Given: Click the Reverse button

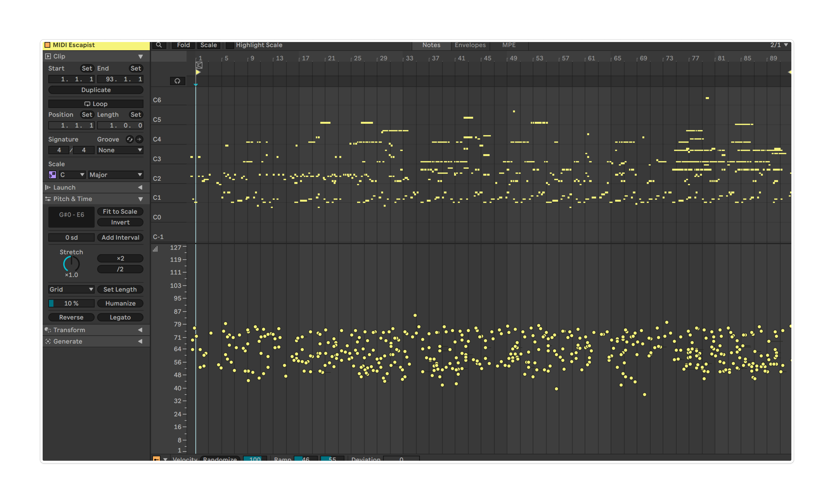Looking at the screenshot, I should point(71,317).
